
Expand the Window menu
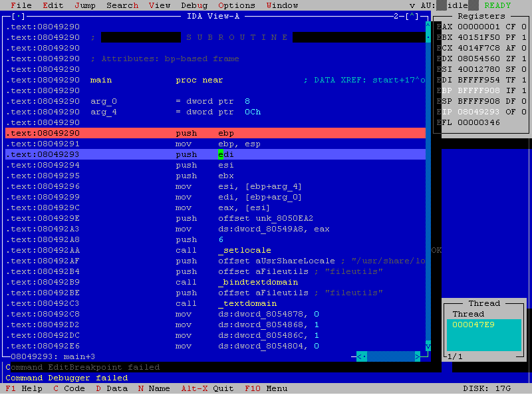pyautogui.click(x=282, y=5)
